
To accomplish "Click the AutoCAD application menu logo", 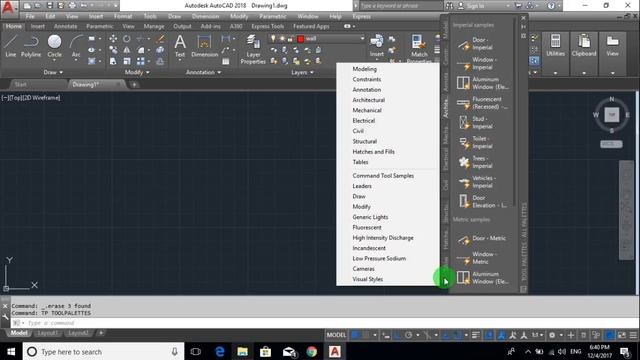I will (8, 7).
